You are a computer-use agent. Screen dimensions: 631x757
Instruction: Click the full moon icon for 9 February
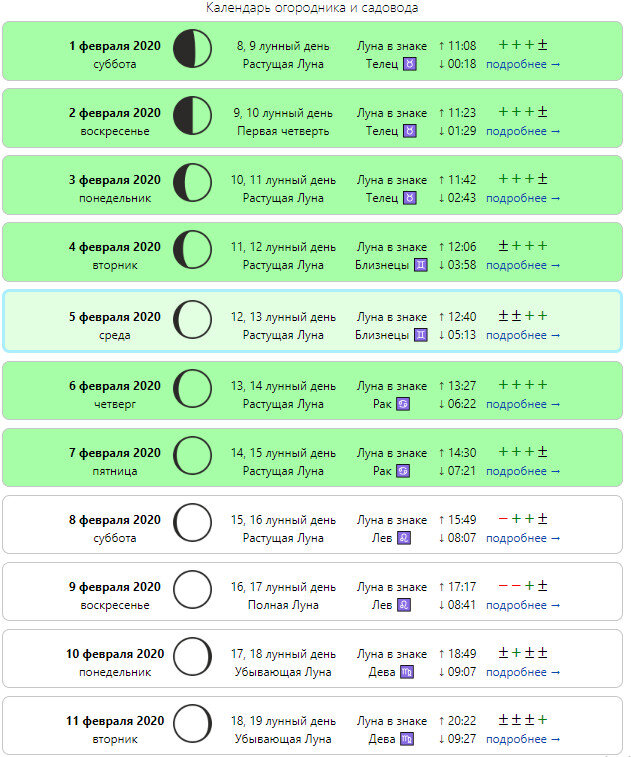[192, 589]
